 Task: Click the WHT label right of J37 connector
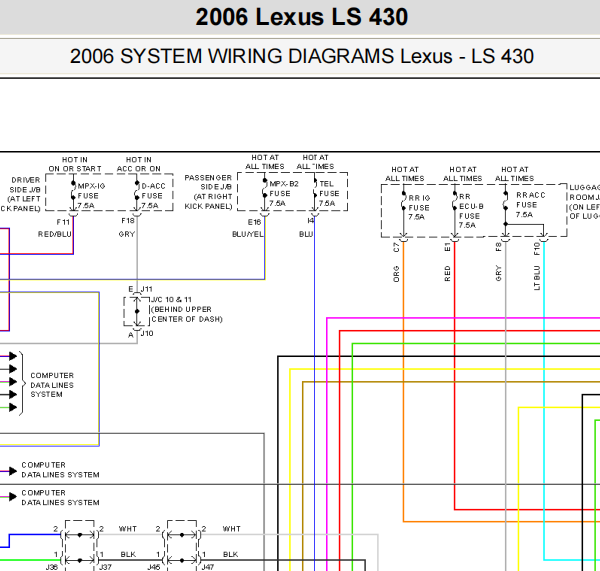(128, 529)
